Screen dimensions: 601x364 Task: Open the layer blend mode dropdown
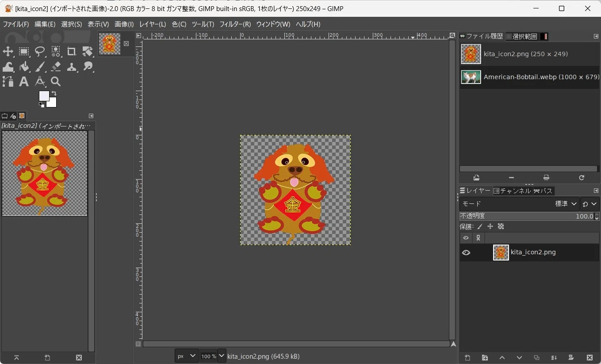coord(519,204)
